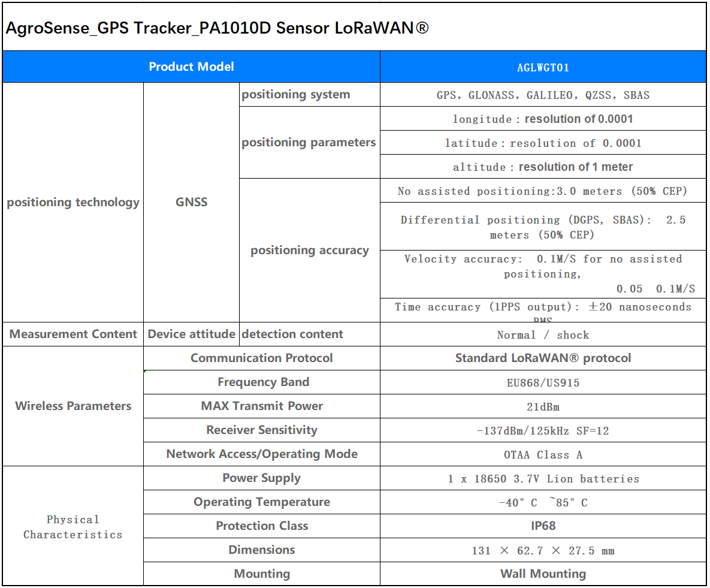Viewport: 710px width, 588px height.
Task: Click the 131 × 62.7 × 27.5 mm cell
Action: click(x=543, y=550)
